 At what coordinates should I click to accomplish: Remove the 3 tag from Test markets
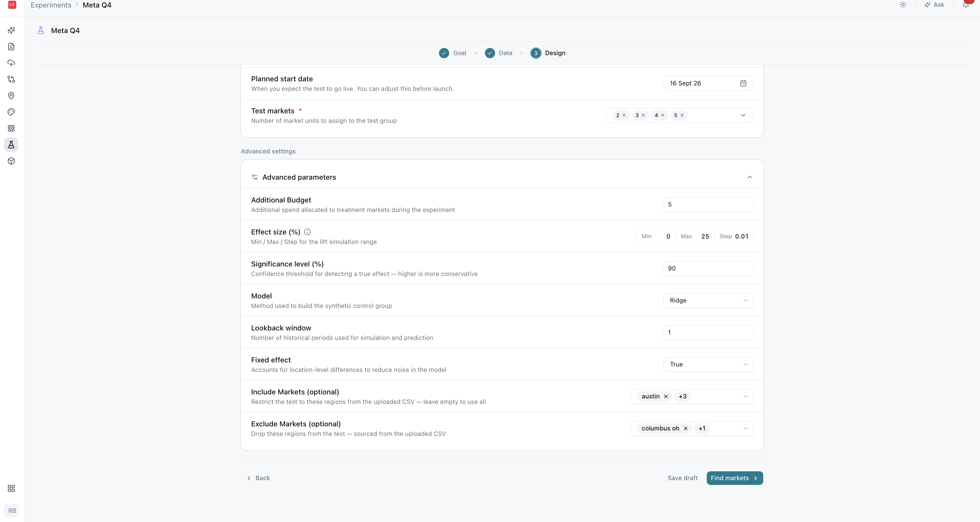click(x=643, y=115)
